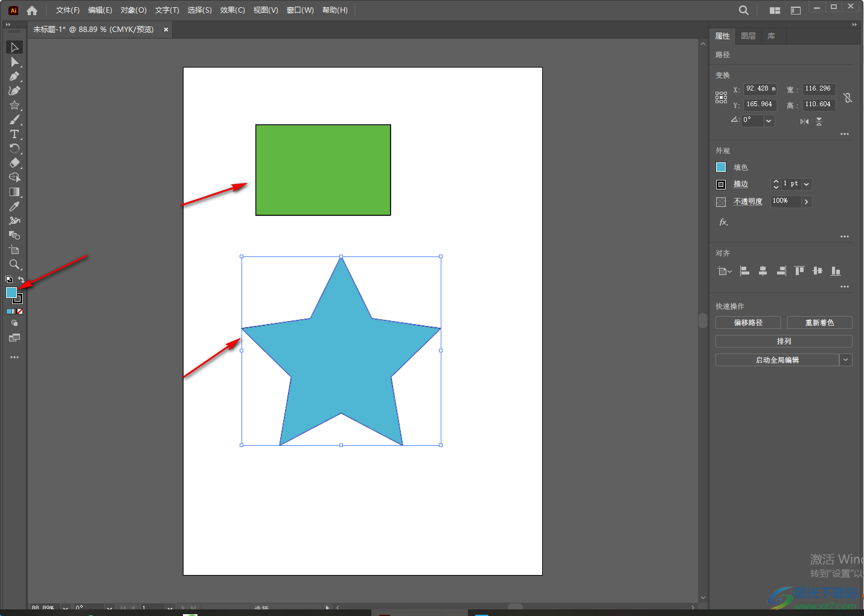Align selection to horizontal left
864x616 pixels.
[745, 271]
